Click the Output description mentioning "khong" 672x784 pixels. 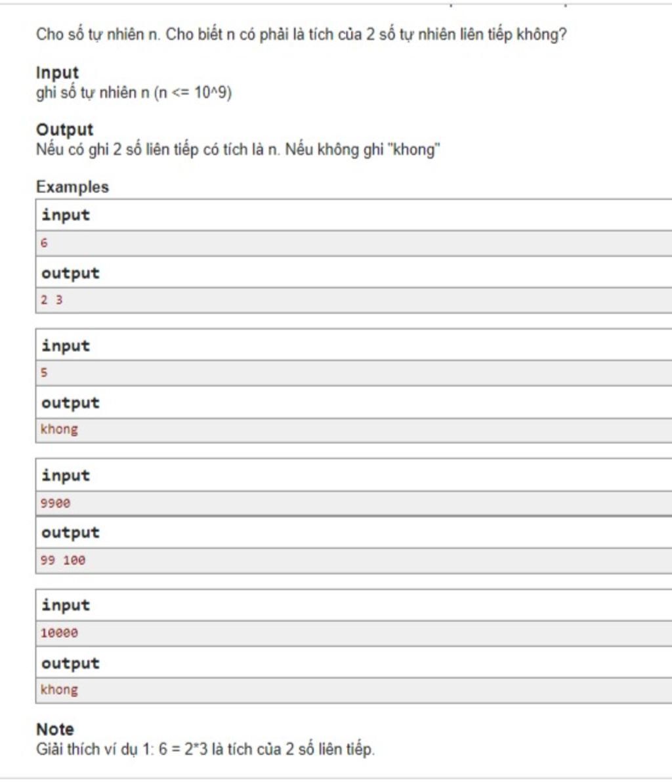(238, 150)
